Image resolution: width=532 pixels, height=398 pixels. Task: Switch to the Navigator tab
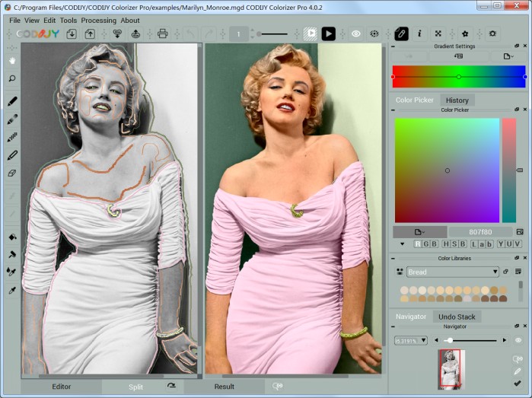pos(411,317)
